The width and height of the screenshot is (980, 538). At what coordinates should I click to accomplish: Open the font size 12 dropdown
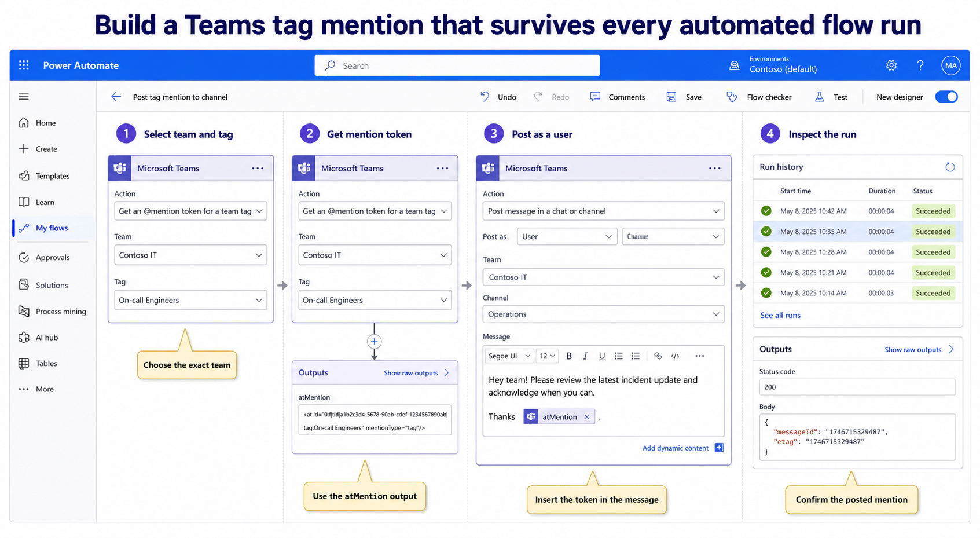(547, 356)
